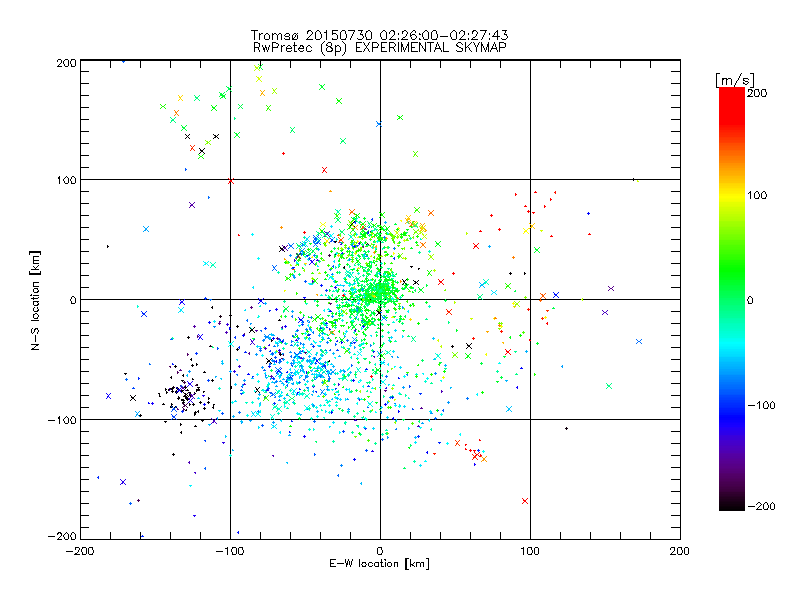Click the colorbar tick label '100'
The height and width of the screenshot is (600, 800).
pyautogui.click(x=757, y=195)
